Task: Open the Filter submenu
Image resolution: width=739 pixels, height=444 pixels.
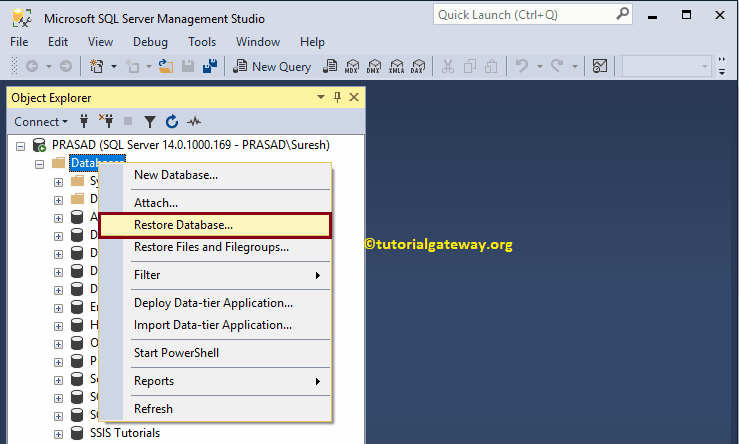Action: pyautogui.click(x=216, y=275)
